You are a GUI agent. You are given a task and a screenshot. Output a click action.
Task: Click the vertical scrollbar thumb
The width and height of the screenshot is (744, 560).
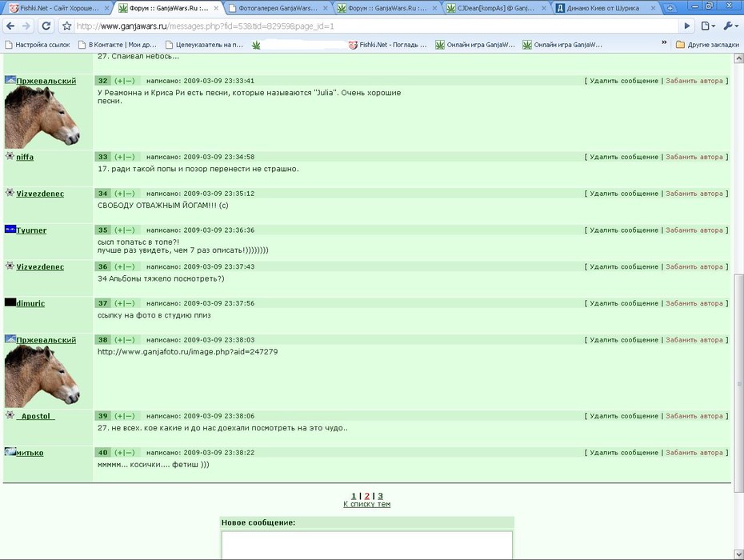click(x=738, y=383)
